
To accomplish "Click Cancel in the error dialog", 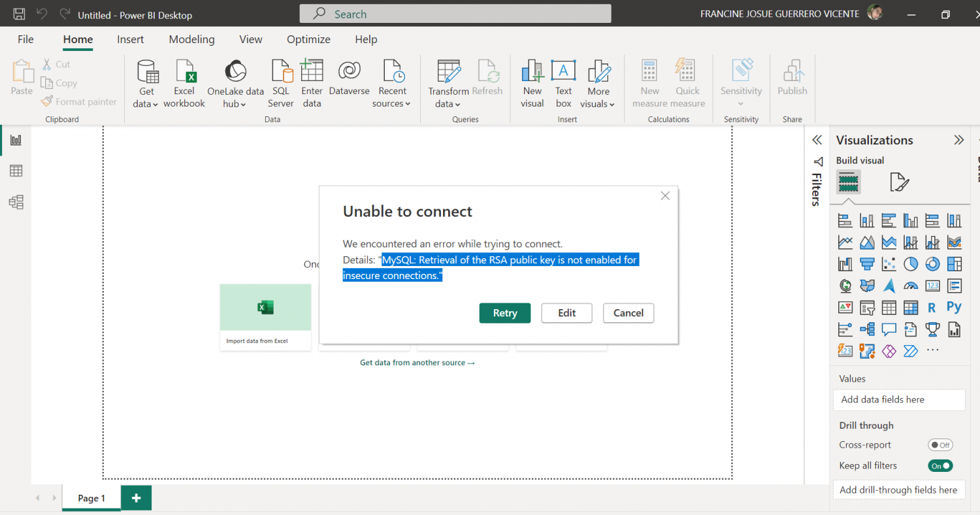I will 629,313.
